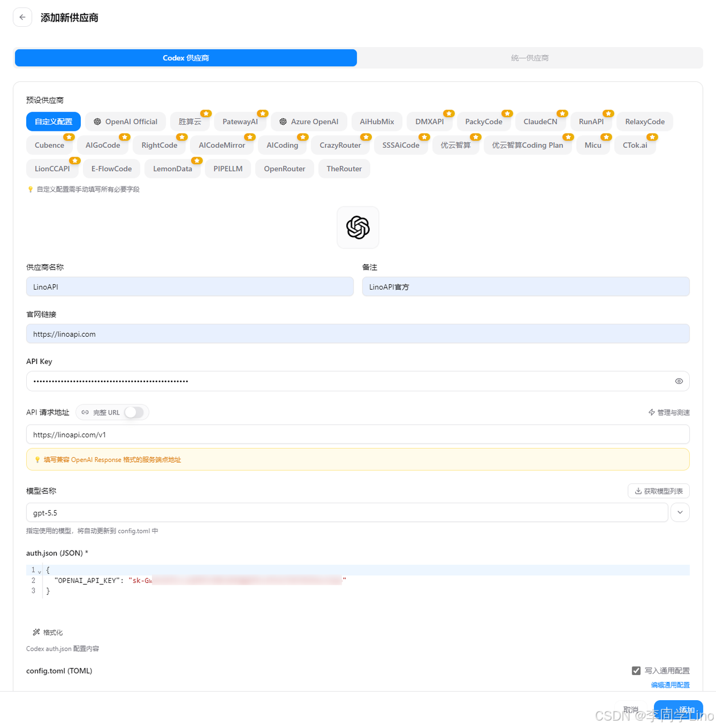716x728 pixels.
Task: Collapse the auth.json line 1 fold arrow
Action: 39,570
